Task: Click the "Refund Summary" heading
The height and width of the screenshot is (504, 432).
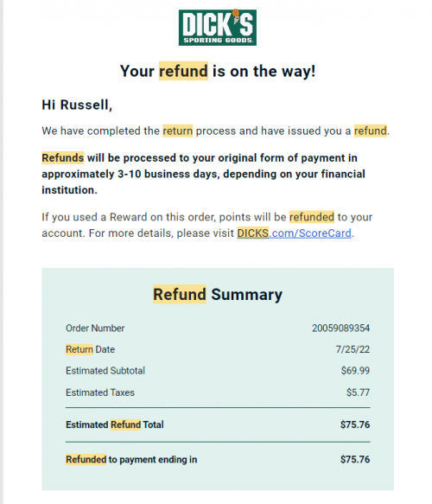Action: click(x=218, y=295)
